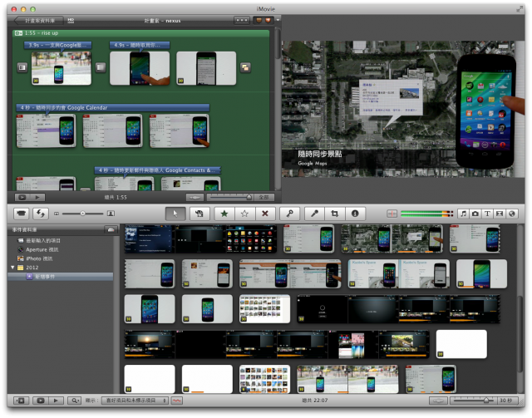This screenshot has width=532, height=418.
Task: Open the inspector info button
Action: click(355, 214)
